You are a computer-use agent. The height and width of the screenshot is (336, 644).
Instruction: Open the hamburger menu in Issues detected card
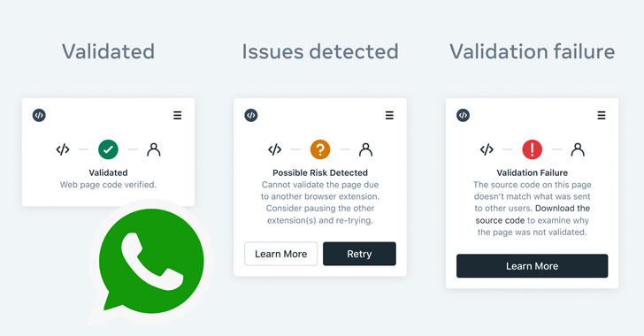(x=389, y=116)
